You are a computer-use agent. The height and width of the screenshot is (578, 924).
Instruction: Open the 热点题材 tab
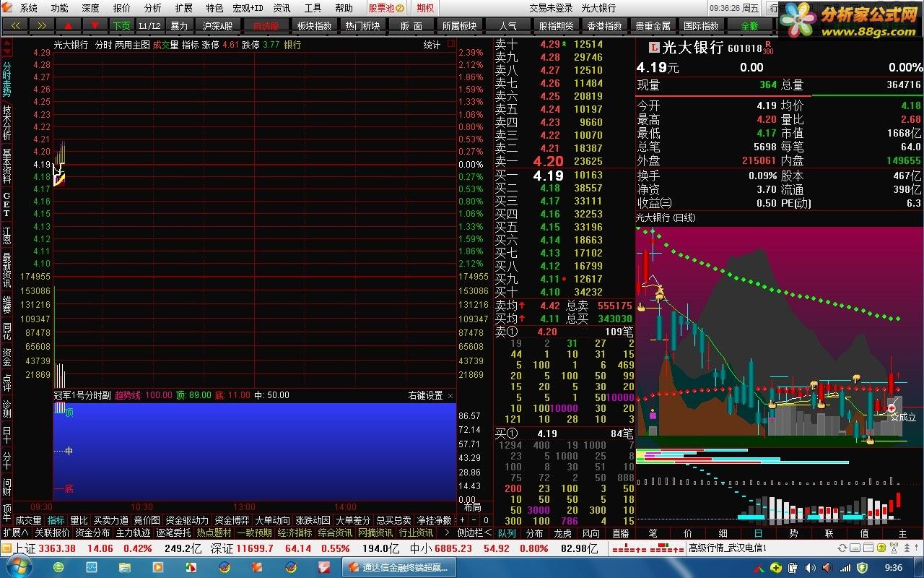tap(214, 532)
